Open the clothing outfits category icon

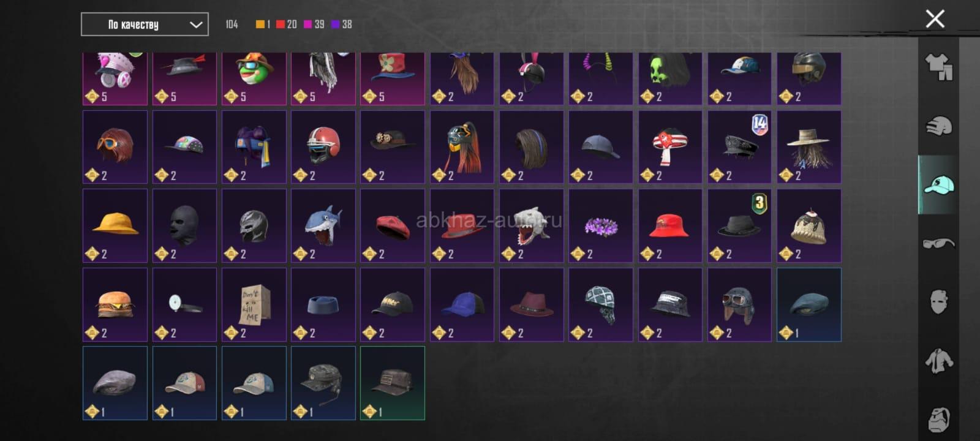pyautogui.click(x=938, y=67)
